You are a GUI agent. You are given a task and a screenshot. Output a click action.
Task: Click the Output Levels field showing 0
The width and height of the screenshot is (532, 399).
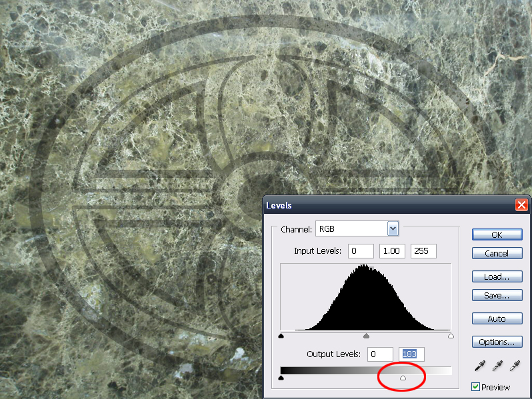380,354
